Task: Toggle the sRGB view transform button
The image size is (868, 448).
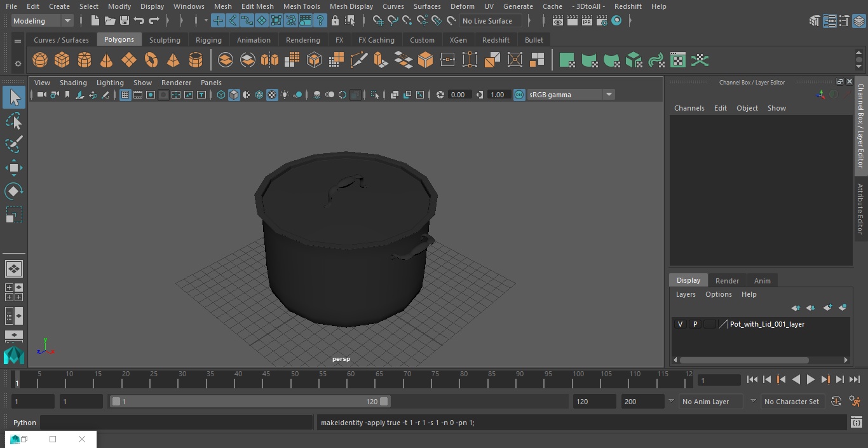Action: (x=519, y=95)
